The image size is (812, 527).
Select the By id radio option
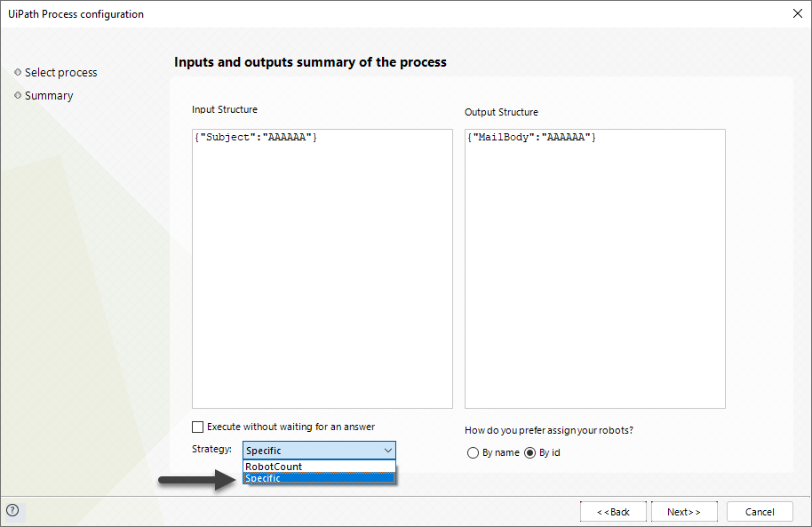[529, 453]
